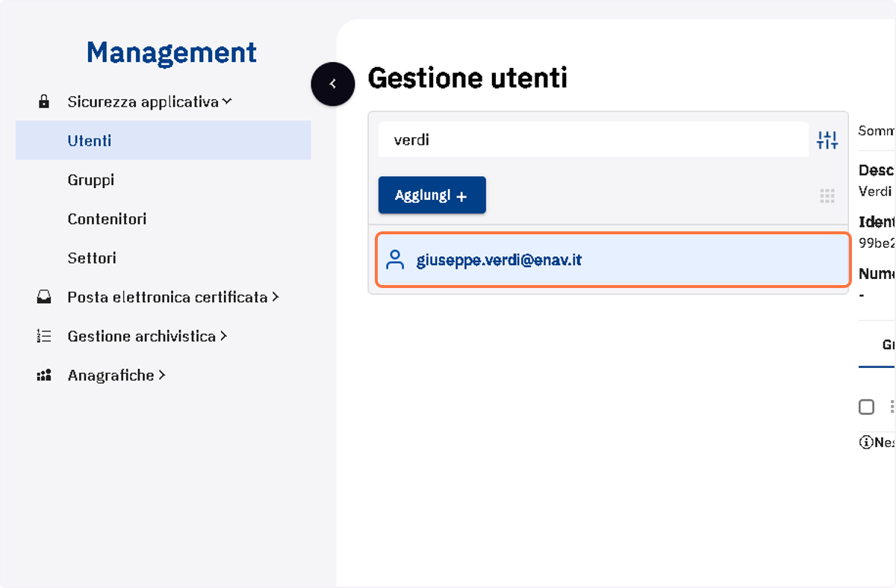
Task: Go to Contenitori in the sidebar
Action: click(107, 219)
